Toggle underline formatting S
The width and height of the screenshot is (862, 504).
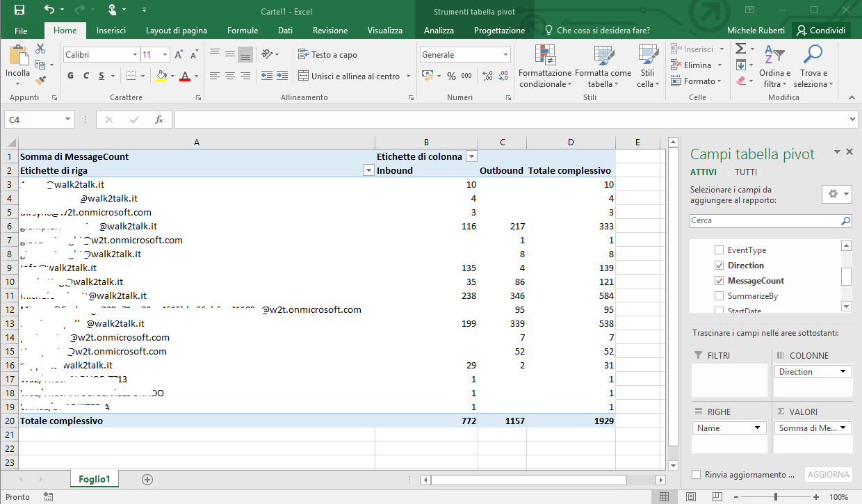[x=101, y=76]
